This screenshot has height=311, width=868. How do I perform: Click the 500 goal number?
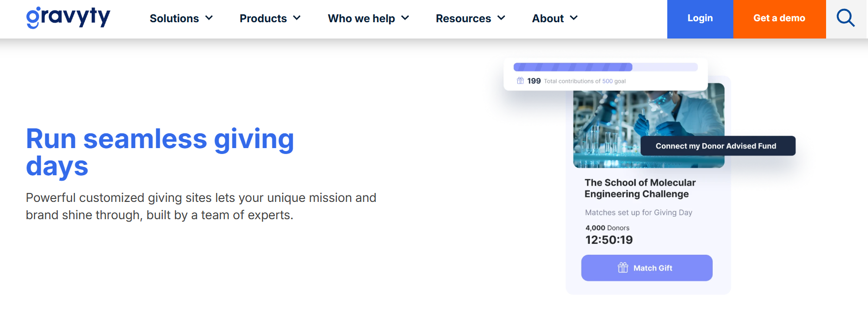pyautogui.click(x=608, y=81)
